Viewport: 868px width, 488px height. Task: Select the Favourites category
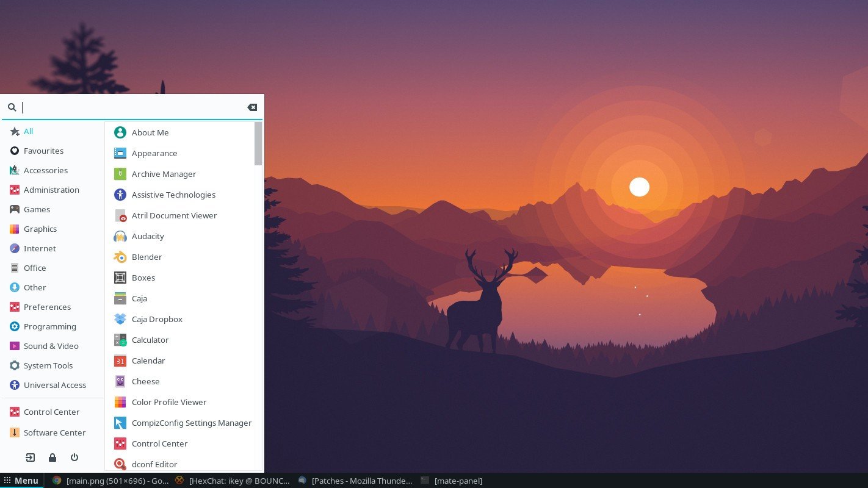[43, 151]
